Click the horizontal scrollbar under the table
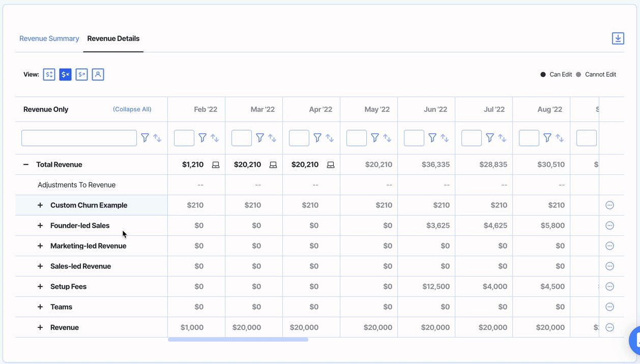The height and width of the screenshot is (364, 640). tap(238, 340)
